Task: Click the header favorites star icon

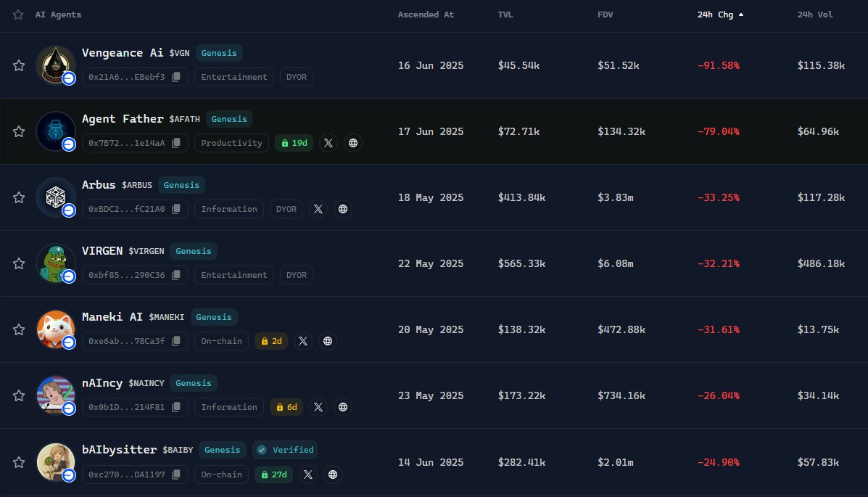Action: tap(18, 15)
